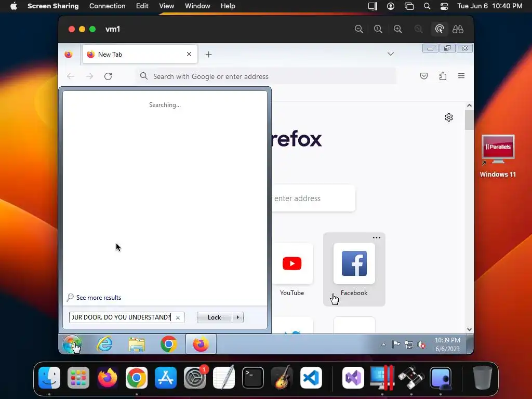Open Firefox extensions puzzle icon
This screenshot has width=532, height=399.
443,76
